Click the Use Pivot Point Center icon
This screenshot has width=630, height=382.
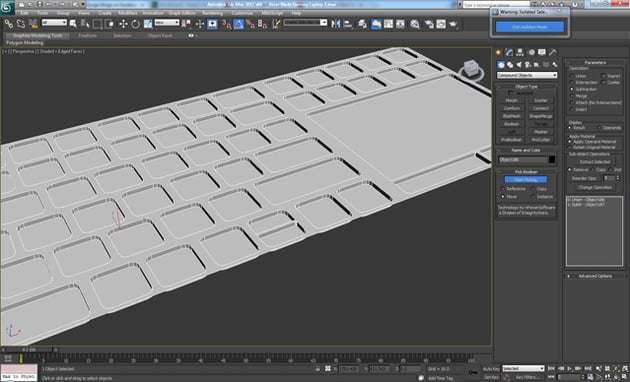point(186,24)
